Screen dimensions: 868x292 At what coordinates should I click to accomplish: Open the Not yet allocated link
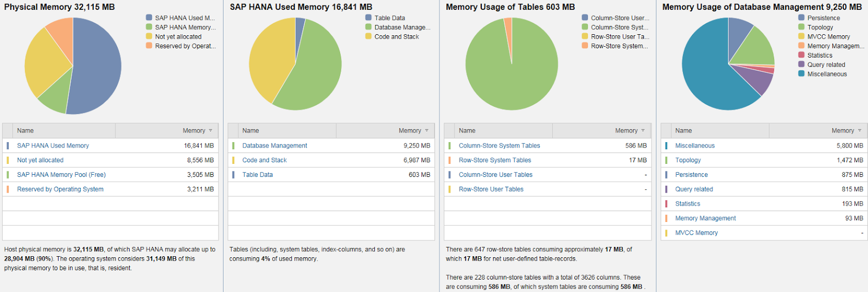click(x=40, y=160)
